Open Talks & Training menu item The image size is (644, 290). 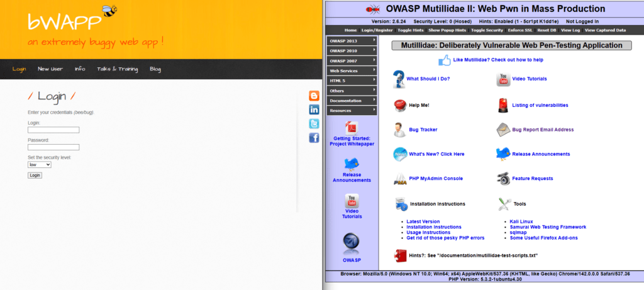pyautogui.click(x=118, y=69)
